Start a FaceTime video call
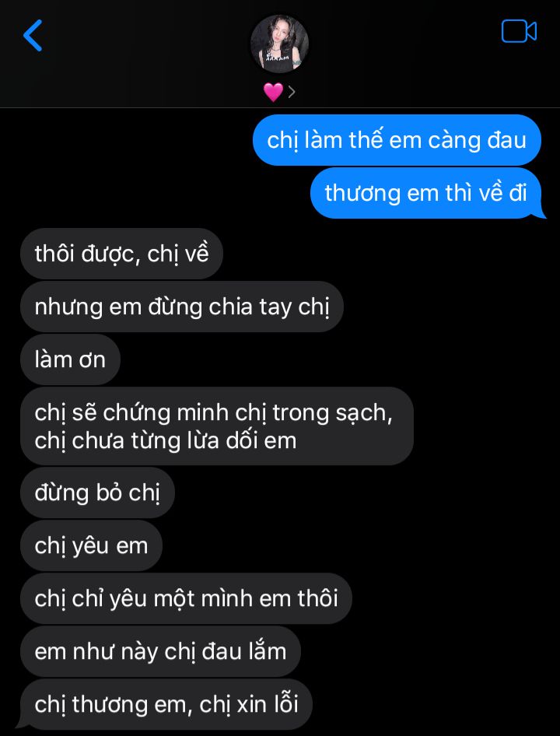 [519, 31]
